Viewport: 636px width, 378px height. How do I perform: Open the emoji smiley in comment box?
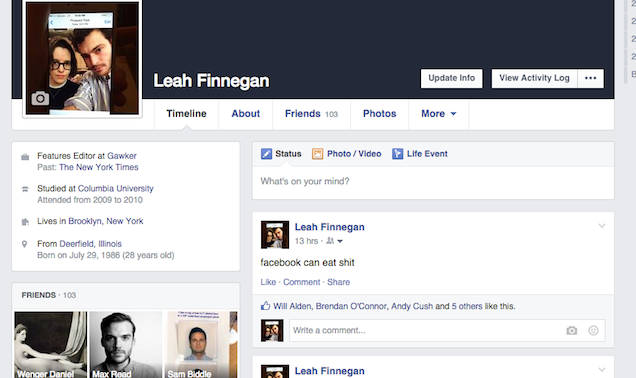(593, 331)
